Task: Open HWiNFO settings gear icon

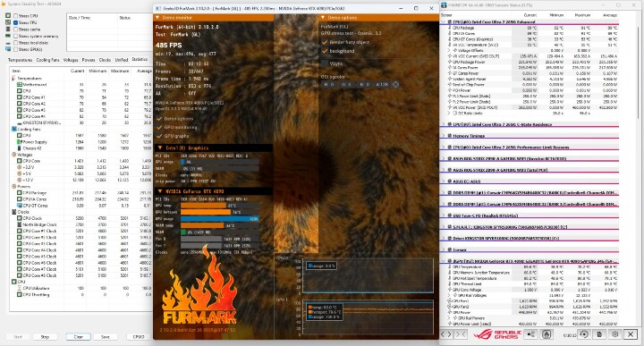Action: pyautogui.click(x=614, y=334)
